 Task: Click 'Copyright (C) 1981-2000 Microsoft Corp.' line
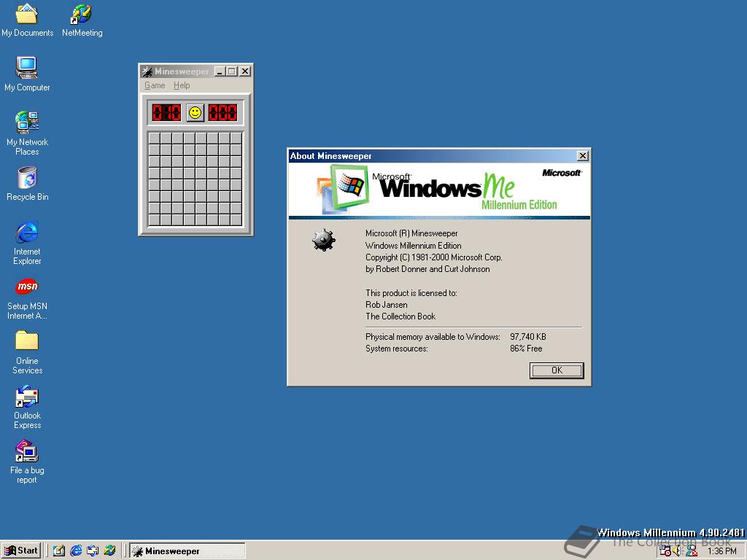433,257
